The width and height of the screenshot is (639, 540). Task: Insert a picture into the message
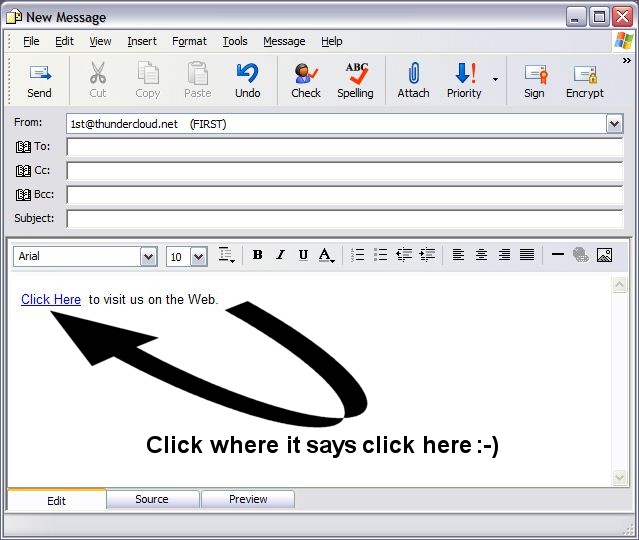(x=604, y=255)
